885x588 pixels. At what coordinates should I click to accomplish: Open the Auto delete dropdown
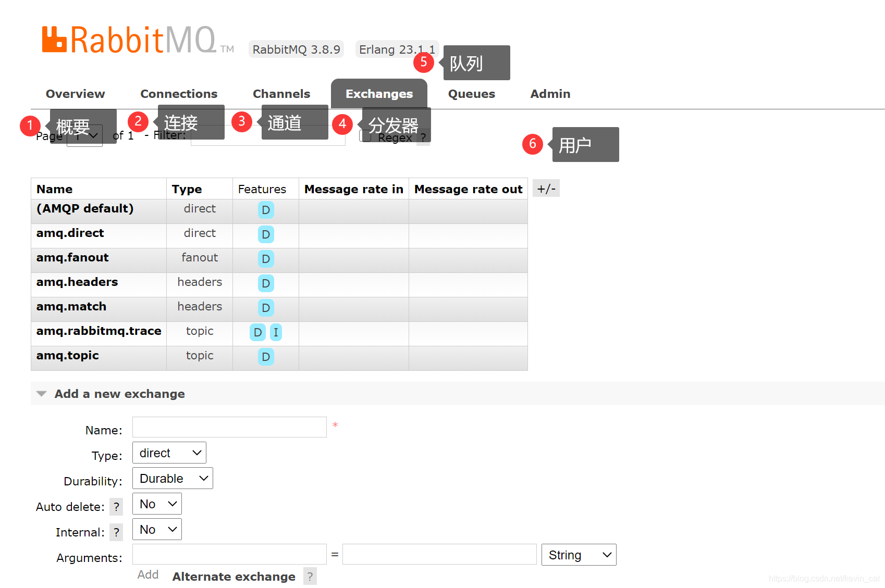[x=157, y=504]
